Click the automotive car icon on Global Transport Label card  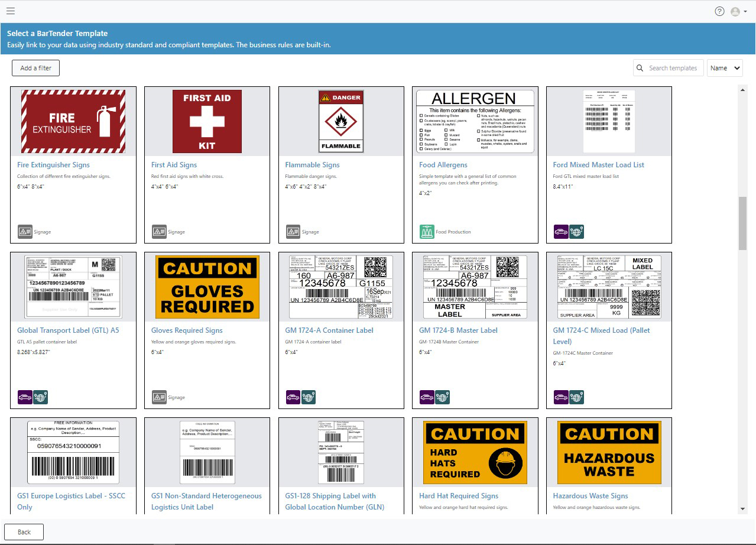(x=25, y=397)
